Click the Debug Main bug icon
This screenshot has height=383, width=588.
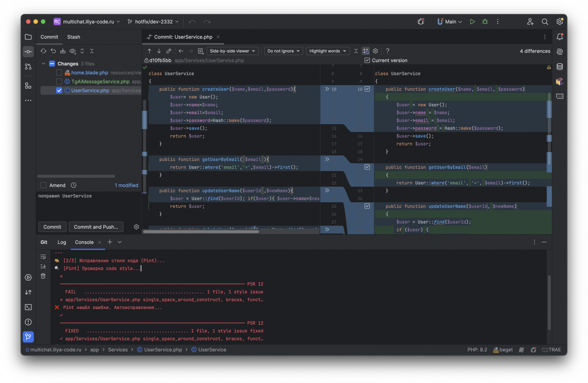coord(485,22)
